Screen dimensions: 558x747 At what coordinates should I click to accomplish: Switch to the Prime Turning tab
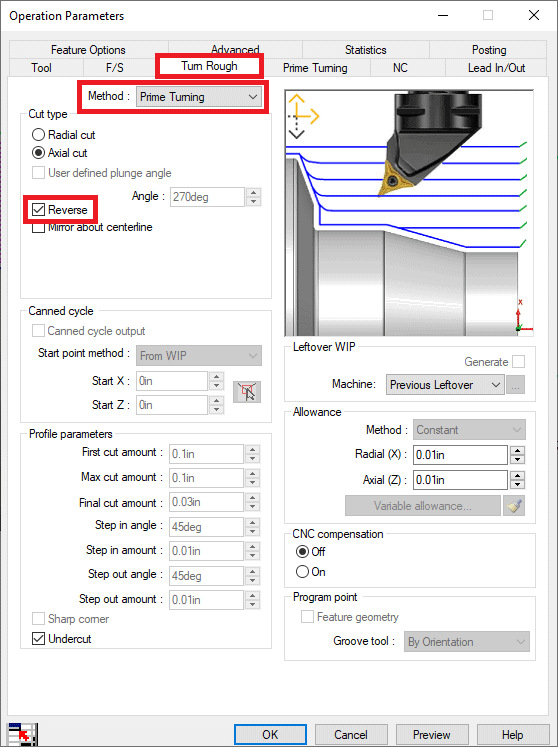[315, 68]
